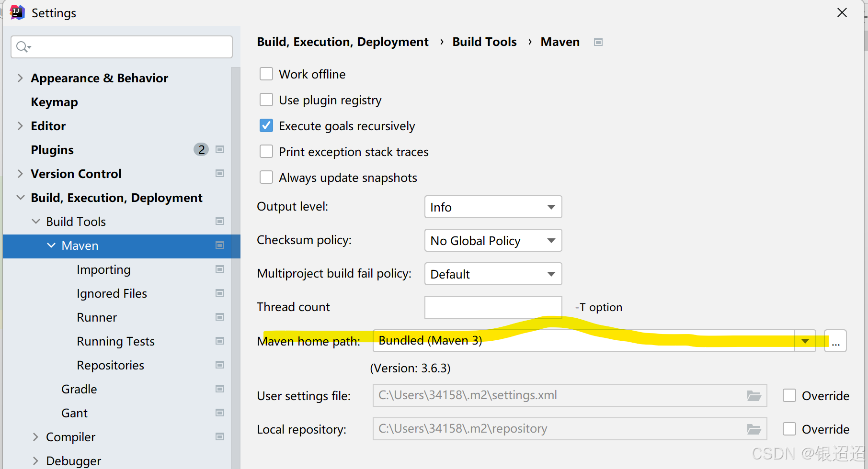Collapse Build, Execution, Deployment node

[x=21, y=198]
